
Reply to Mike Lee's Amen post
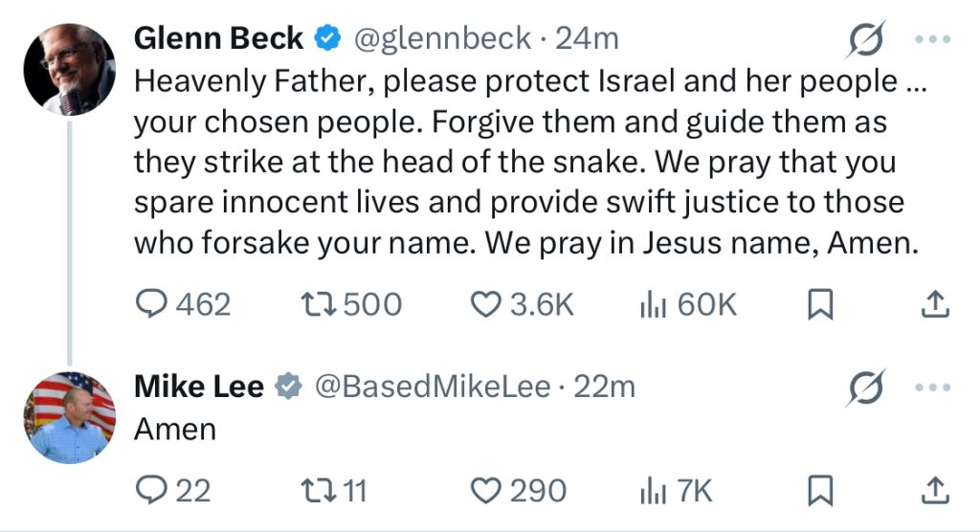pyautogui.click(x=173, y=490)
